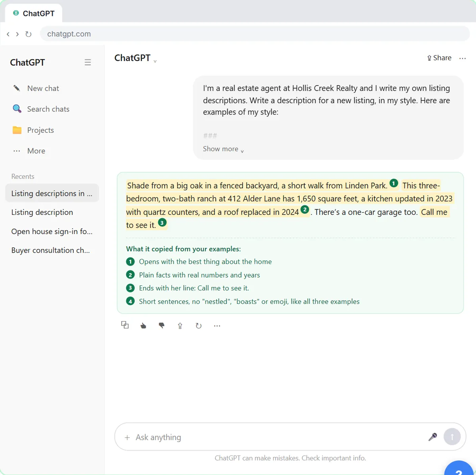Open 'Buyer consultation ch...' chat
The width and height of the screenshot is (476, 475).
point(52,250)
